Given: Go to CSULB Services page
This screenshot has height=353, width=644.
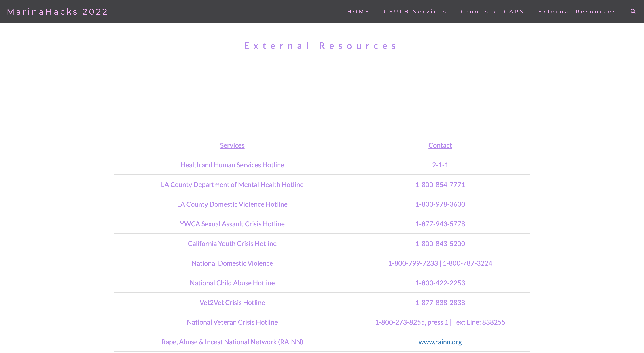Looking at the screenshot, I should pos(415,11).
